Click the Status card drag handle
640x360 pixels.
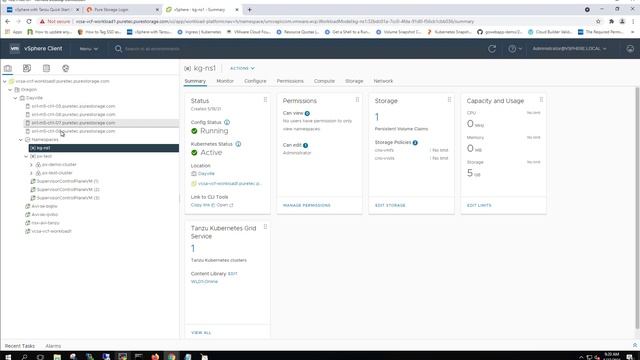pos(265,100)
